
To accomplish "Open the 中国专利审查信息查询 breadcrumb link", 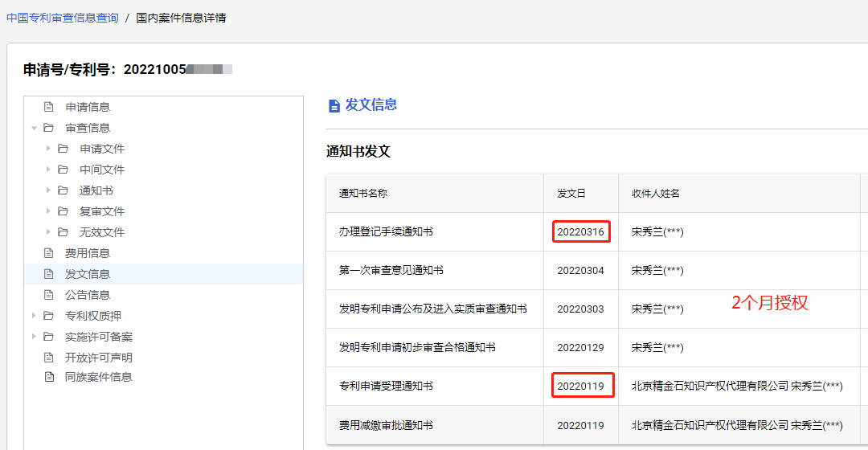I will click(x=63, y=18).
